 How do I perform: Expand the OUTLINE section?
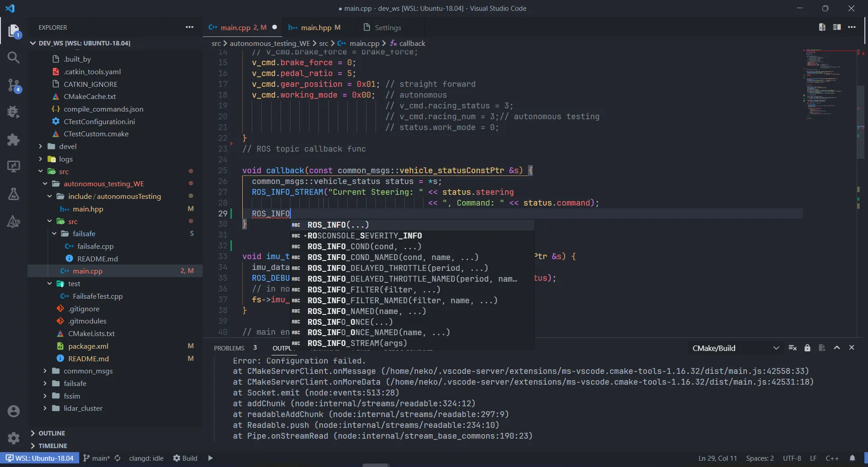(x=51, y=433)
